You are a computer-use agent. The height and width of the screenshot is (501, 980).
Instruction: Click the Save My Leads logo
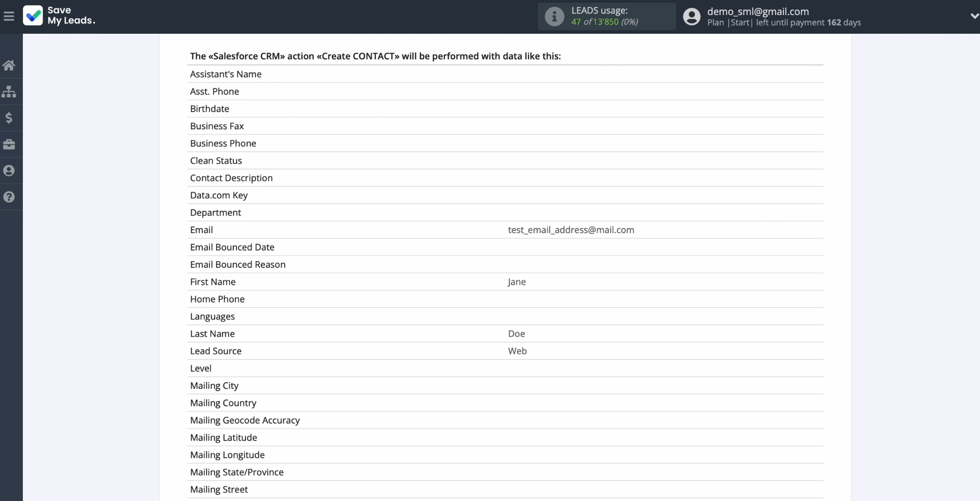click(x=59, y=16)
